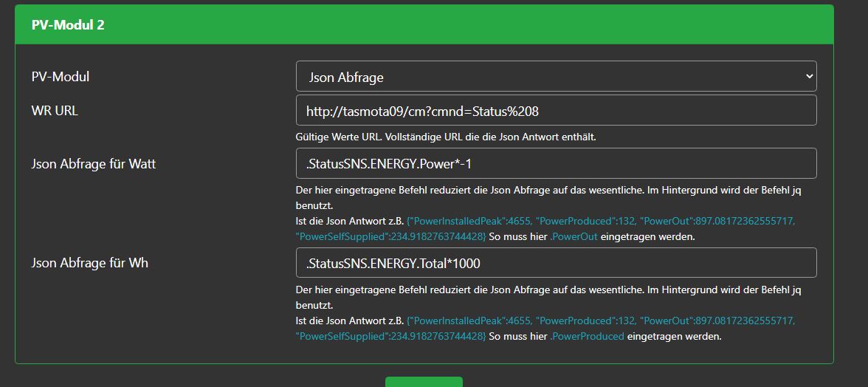Click "PowerSelfSupplied" in the Watt example
Viewport: 868px width, 387px height.
pyautogui.click(x=340, y=237)
